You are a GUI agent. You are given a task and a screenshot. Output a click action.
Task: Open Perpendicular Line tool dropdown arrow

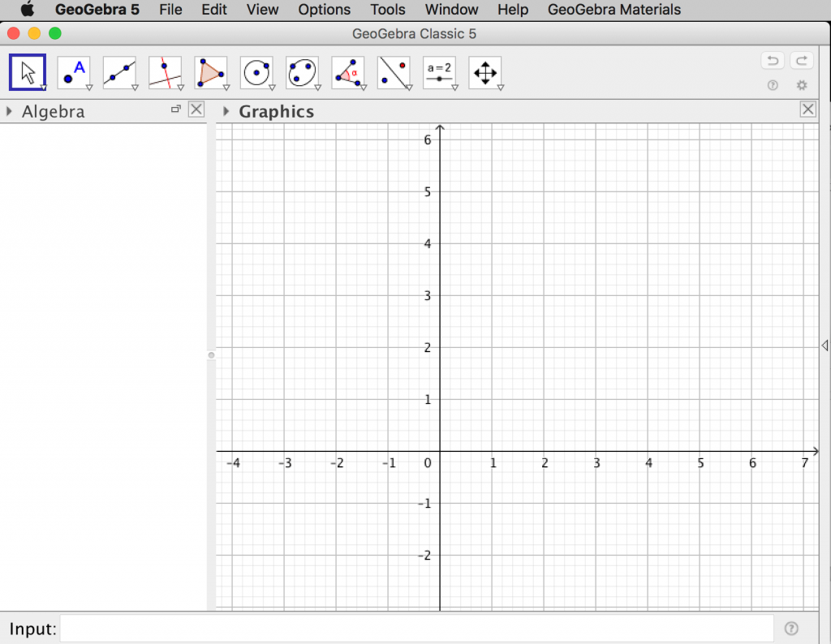(x=181, y=88)
